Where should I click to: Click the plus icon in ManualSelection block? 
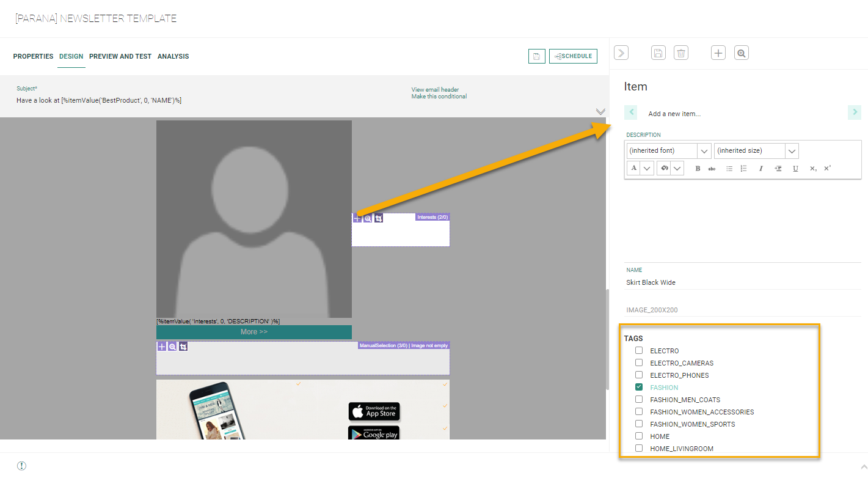[162, 347]
